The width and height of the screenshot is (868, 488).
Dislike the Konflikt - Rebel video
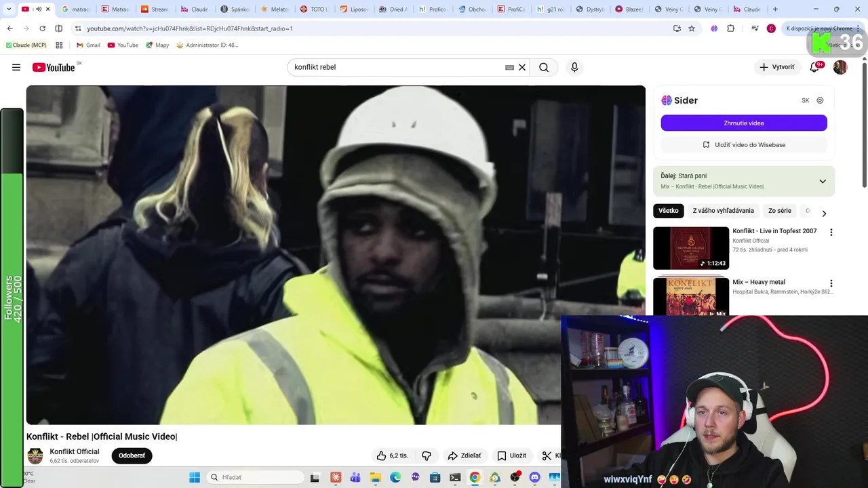point(427,455)
